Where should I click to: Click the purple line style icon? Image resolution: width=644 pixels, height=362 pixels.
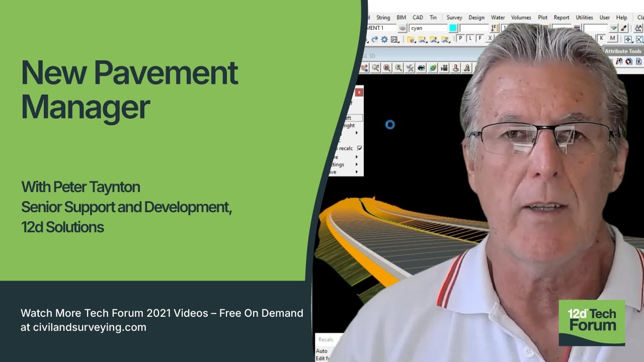pos(577,28)
